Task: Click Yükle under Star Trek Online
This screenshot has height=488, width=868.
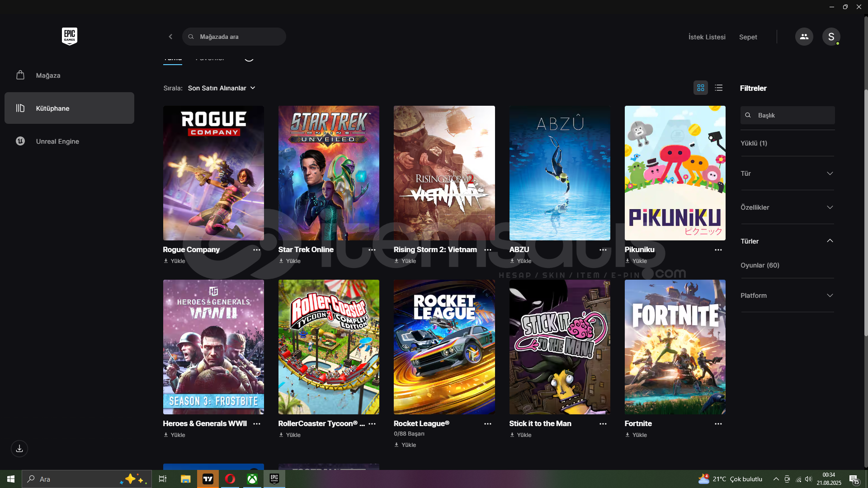Action: 290,261
